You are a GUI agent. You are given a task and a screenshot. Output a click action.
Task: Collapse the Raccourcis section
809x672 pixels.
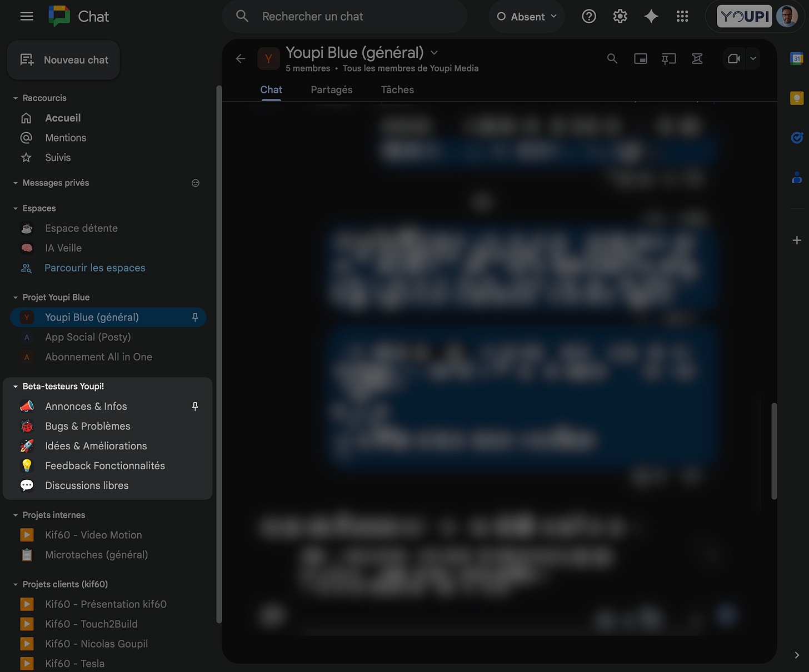pyautogui.click(x=16, y=98)
